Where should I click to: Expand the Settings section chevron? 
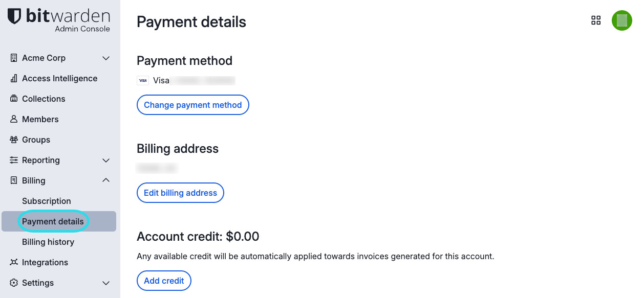(106, 283)
